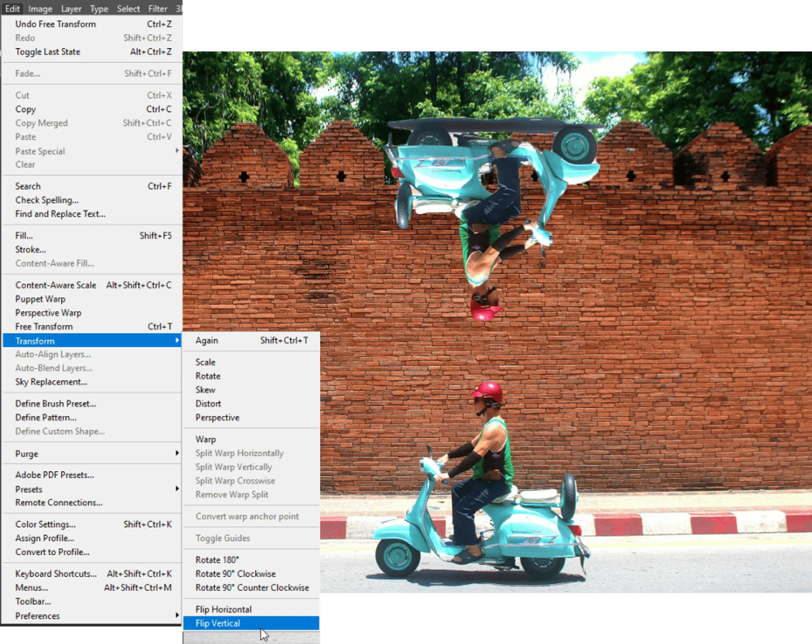The image size is (812, 644).
Task: Open Color Settings
Action: 45,524
